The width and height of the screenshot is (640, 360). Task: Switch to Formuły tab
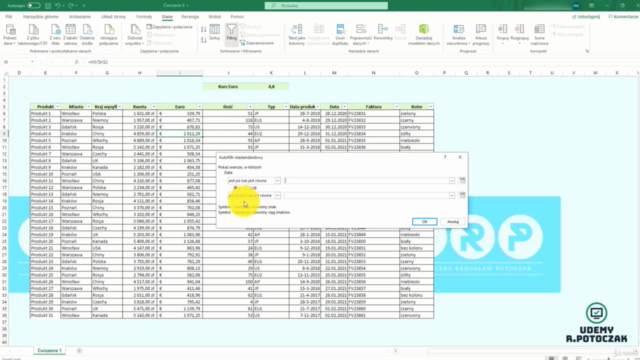[144, 17]
